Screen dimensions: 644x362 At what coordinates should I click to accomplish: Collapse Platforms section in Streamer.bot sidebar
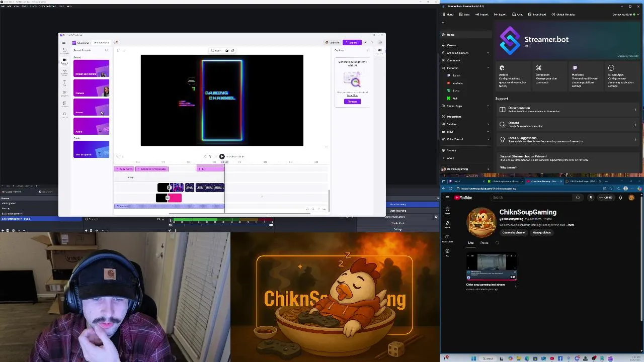tap(465, 68)
